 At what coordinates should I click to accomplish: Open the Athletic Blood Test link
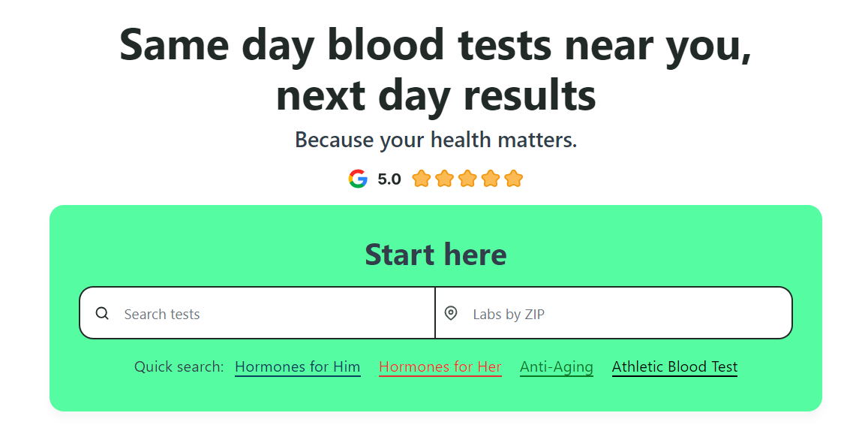click(x=674, y=367)
